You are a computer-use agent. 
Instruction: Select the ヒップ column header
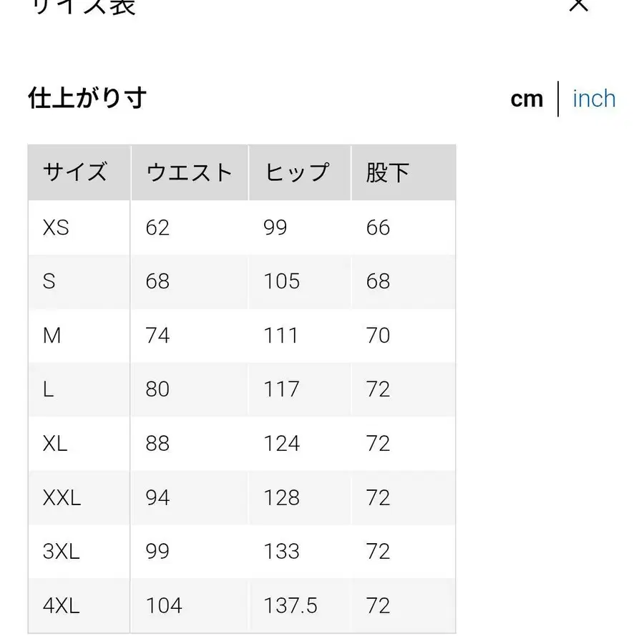pyautogui.click(x=297, y=172)
